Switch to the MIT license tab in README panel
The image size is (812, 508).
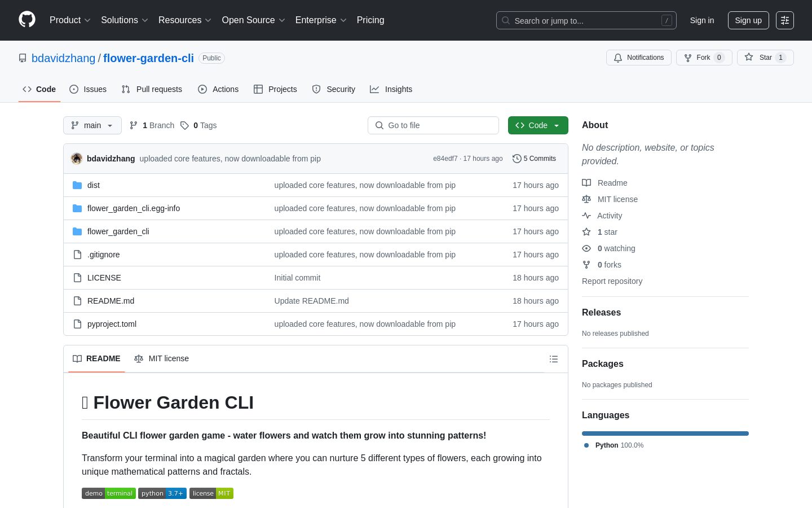click(x=162, y=359)
